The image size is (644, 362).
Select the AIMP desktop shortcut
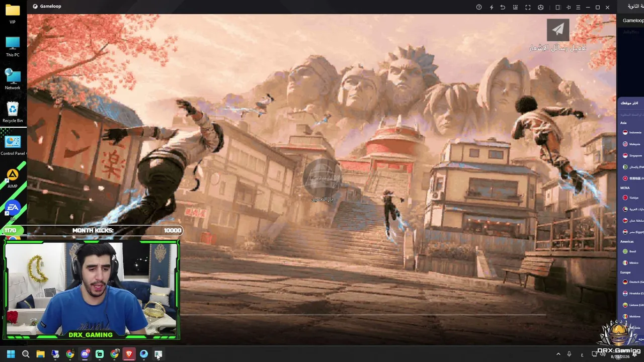coord(13,178)
